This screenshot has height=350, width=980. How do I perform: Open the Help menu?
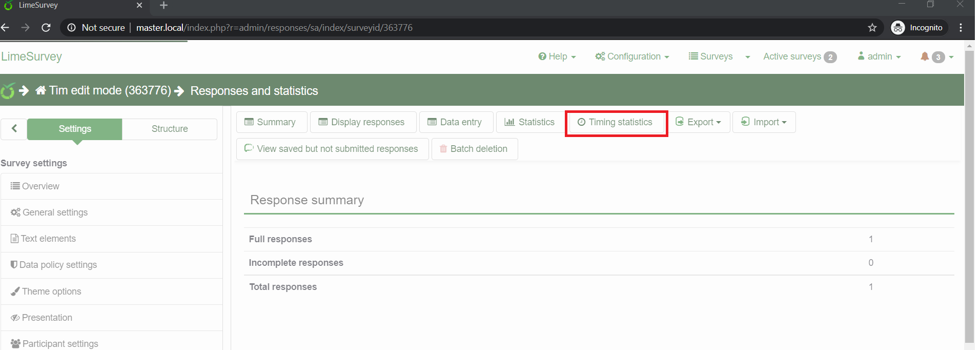[557, 56]
